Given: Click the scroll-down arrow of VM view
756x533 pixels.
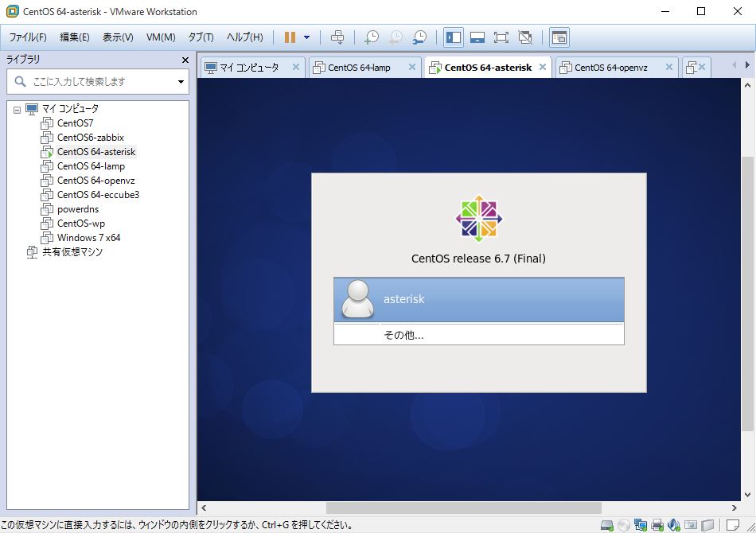Looking at the screenshot, I should [747, 495].
